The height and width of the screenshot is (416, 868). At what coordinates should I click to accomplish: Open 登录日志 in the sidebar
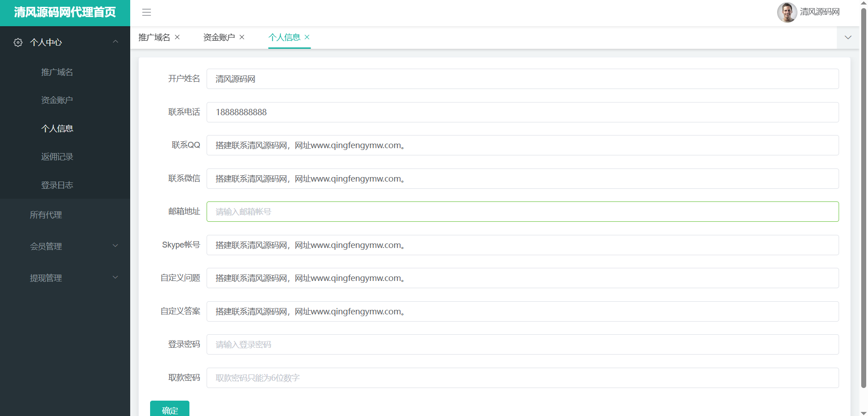tap(57, 185)
